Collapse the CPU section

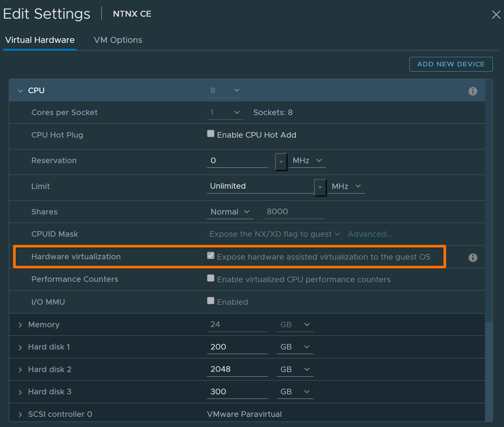20,91
